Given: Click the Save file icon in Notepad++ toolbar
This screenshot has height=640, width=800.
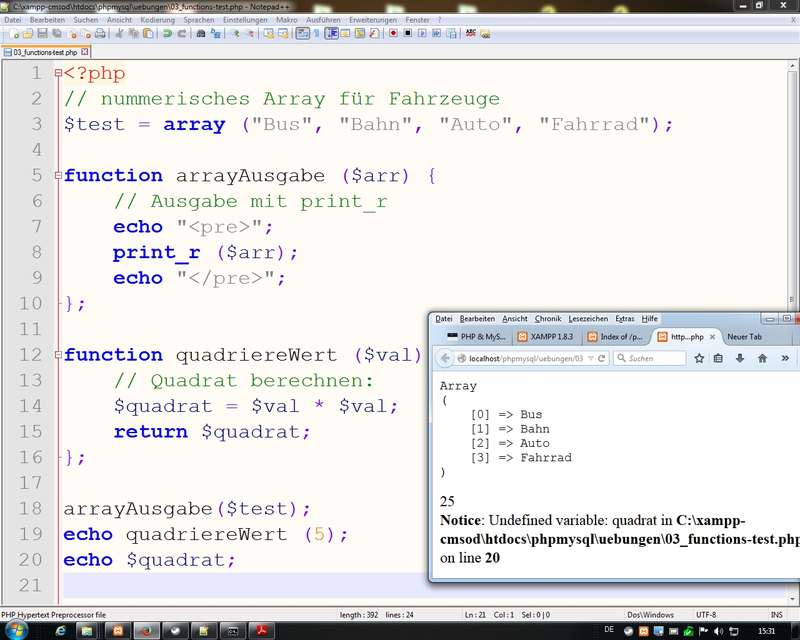Looking at the screenshot, I should tap(42, 33).
